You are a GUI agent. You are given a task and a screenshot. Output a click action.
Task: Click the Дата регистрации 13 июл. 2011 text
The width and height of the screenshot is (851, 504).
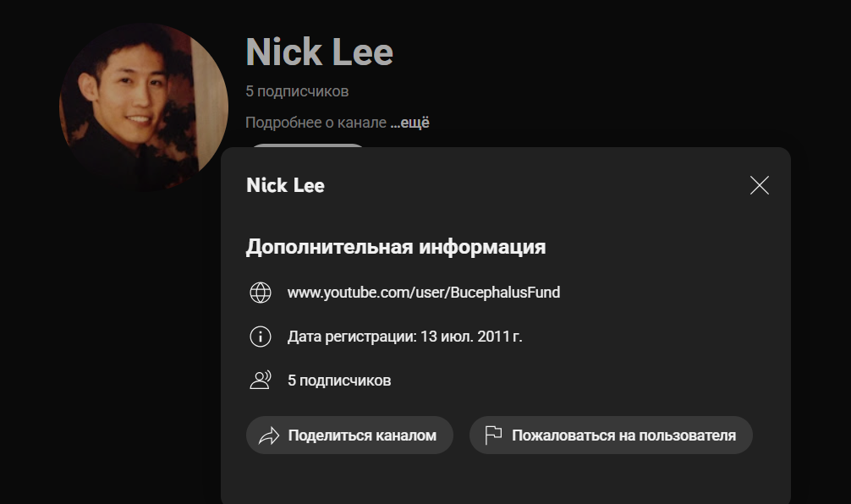405,337
